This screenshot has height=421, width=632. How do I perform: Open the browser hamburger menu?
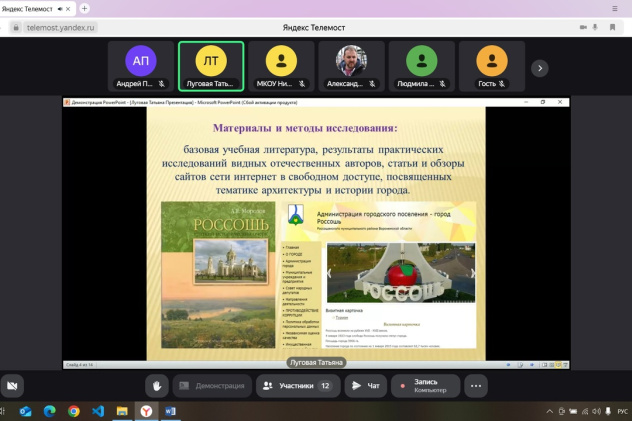[615, 8]
